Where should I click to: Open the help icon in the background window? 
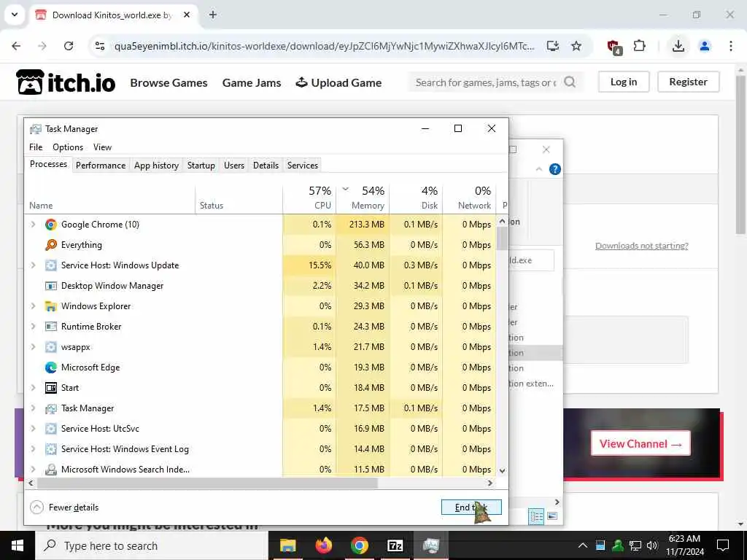click(555, 169)
